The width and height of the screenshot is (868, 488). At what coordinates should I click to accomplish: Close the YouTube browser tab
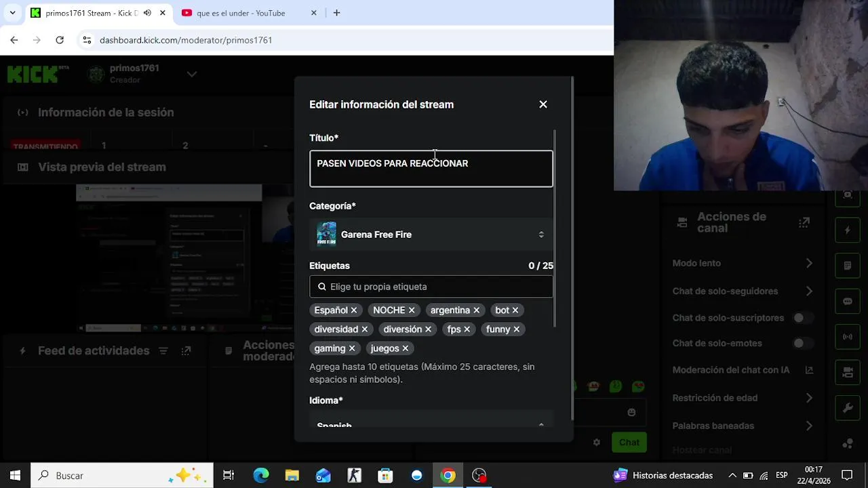pyautogui.click(x=315, y=13)
